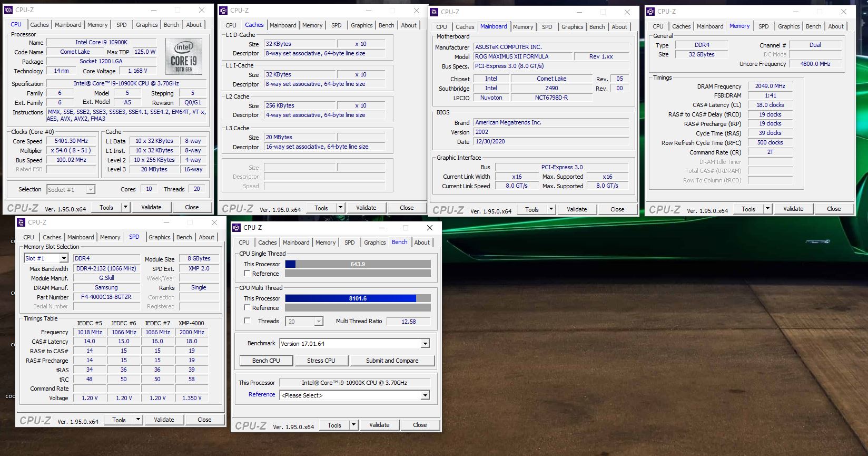Click the CPU-Z app icon in CPU tab window title bar
The image size is (868, 456).
point(8,9)
